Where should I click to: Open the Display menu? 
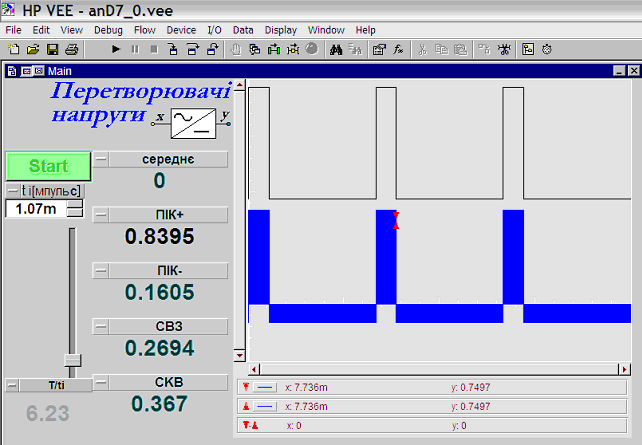[280, 30]
